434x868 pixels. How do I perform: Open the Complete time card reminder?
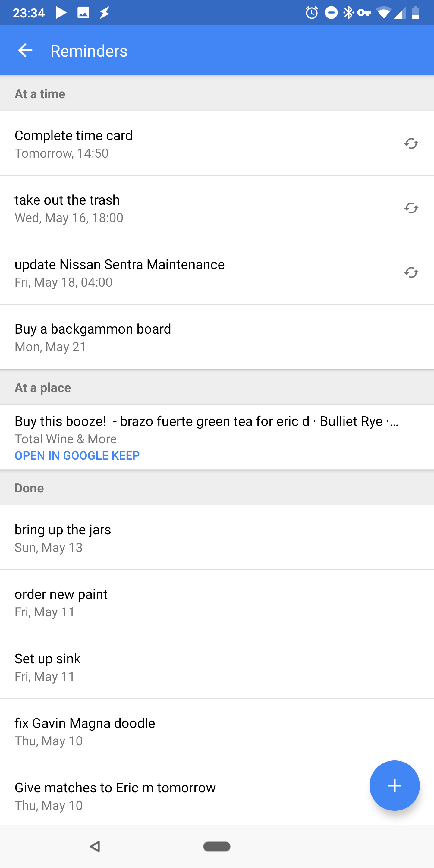point(168,143)
